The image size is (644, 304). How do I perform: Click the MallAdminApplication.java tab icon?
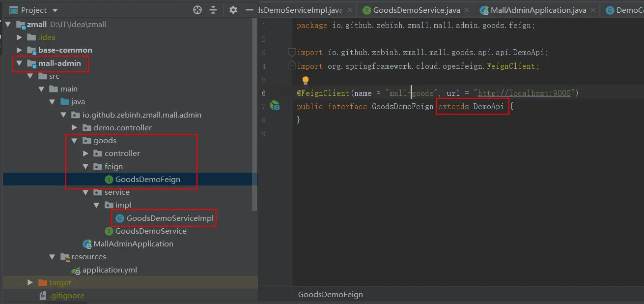click(x=484, y=10)
